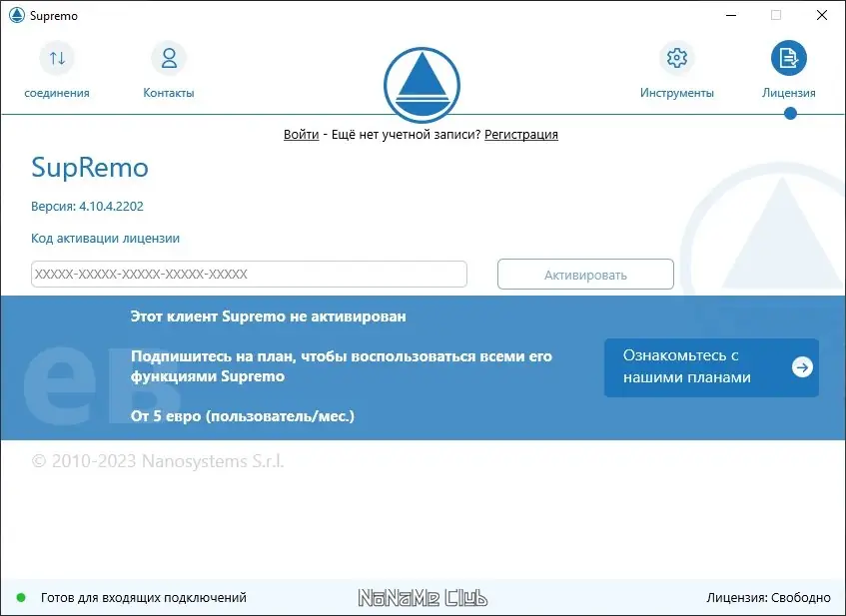
Task: Click the Активировать button
Action: 585,275
